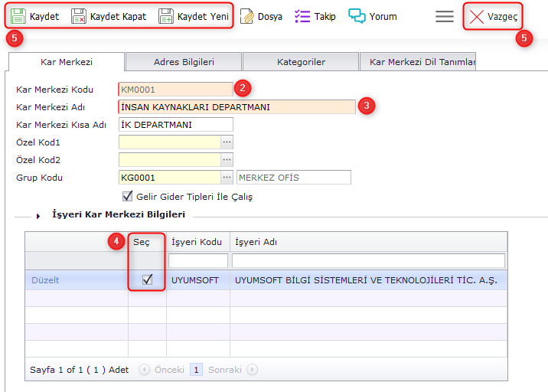
Task: Open the Dosya attachment icon
Action: (246, 16)
